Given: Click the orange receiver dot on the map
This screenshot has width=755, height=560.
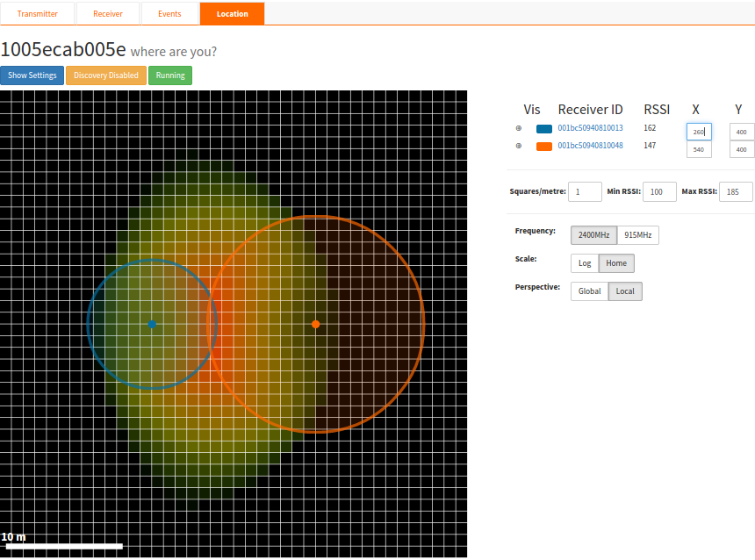Looking at the screenshot, I should [315, 325].
